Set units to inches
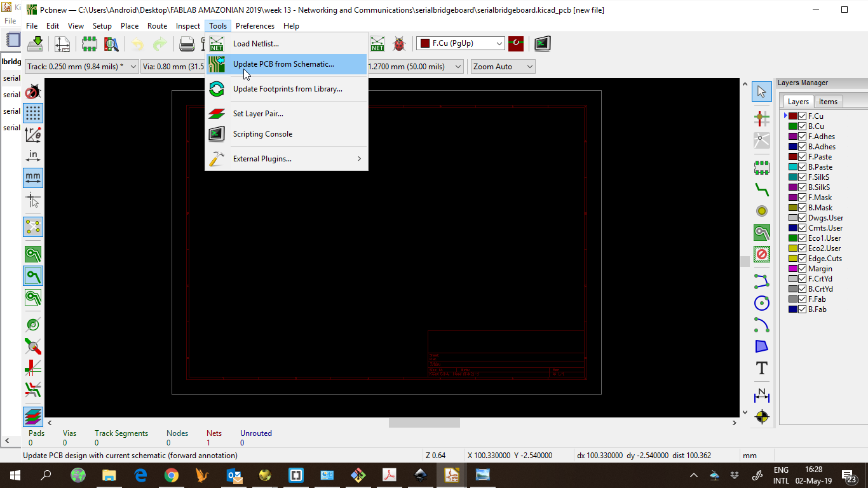 pyautogui.click(x=33, y=156)
